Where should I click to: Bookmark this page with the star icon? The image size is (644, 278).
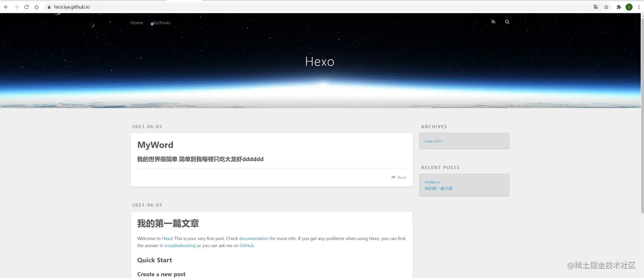(606, 7)
